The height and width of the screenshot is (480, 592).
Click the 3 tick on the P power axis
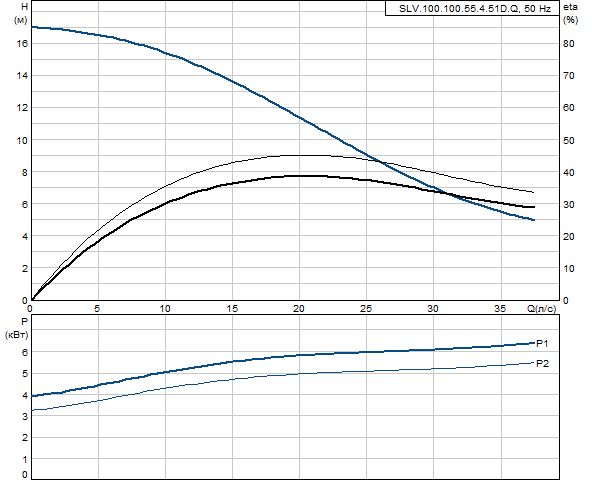(x=25, y=417)
